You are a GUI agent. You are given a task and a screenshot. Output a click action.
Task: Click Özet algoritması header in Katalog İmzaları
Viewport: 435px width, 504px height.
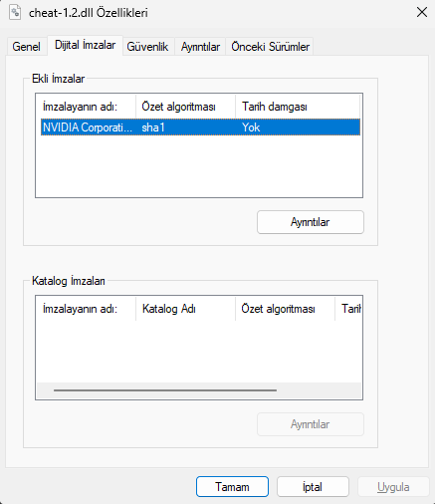coord(285,309)
